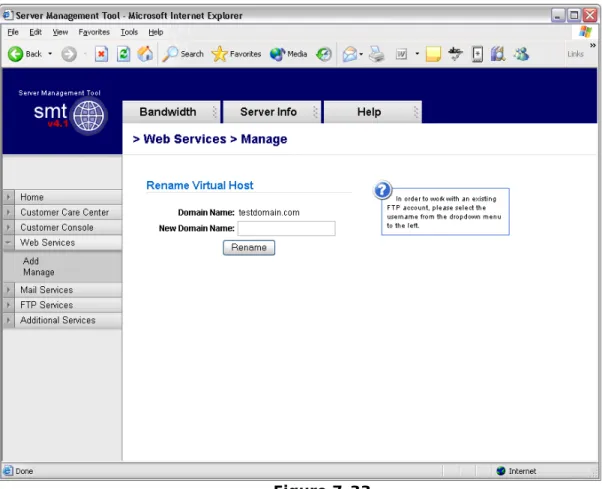
Task: Open the Mail envelope toolbar icon
Action: (x=350, y=54)
